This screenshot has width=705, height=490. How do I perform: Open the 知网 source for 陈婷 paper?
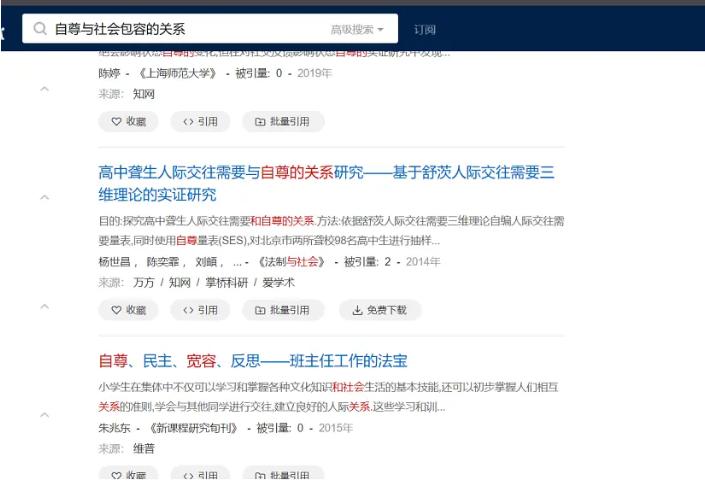point(144,94)
